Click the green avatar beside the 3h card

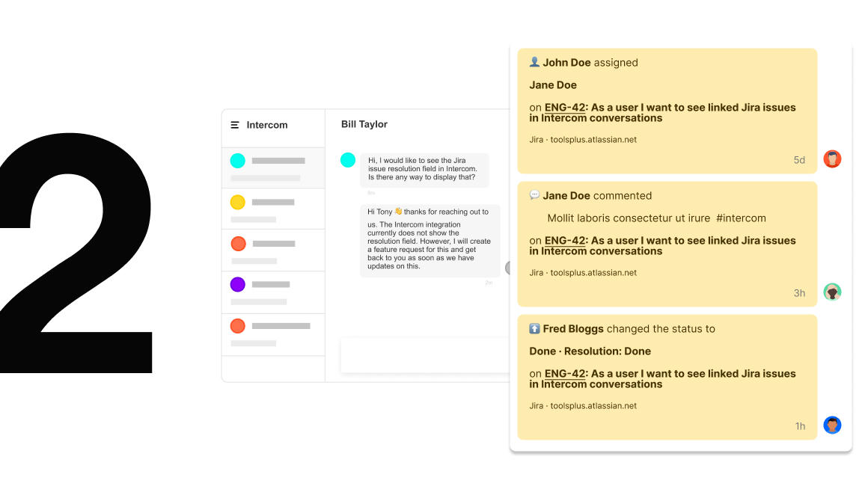pos(832,292)
